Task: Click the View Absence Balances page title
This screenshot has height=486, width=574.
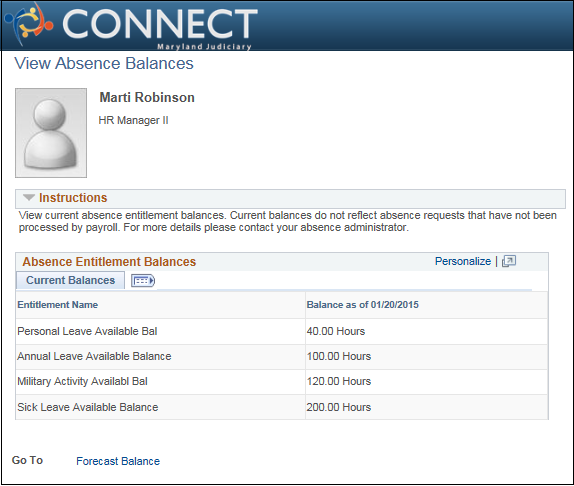Action: (x=104, y=63)
